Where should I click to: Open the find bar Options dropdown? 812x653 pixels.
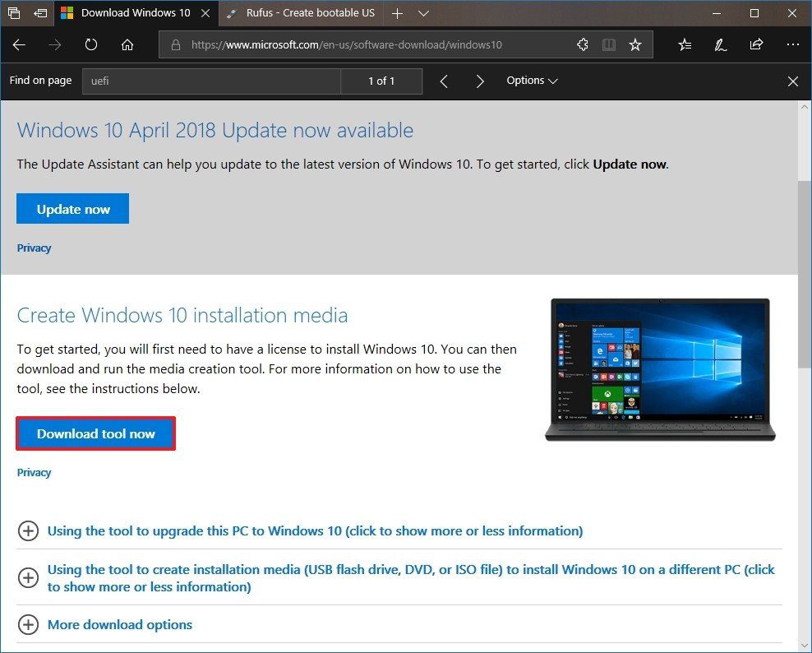click(x=532, y=81)
